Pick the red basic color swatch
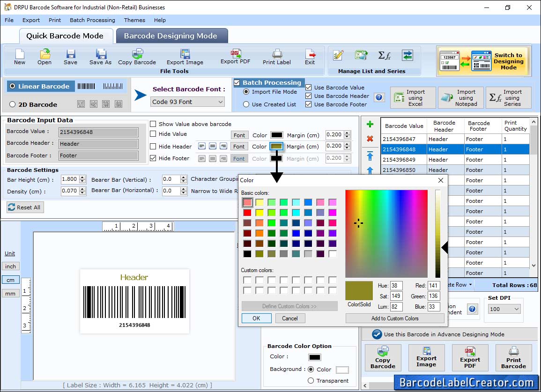541x392 pixels. [x=247, y=212]
